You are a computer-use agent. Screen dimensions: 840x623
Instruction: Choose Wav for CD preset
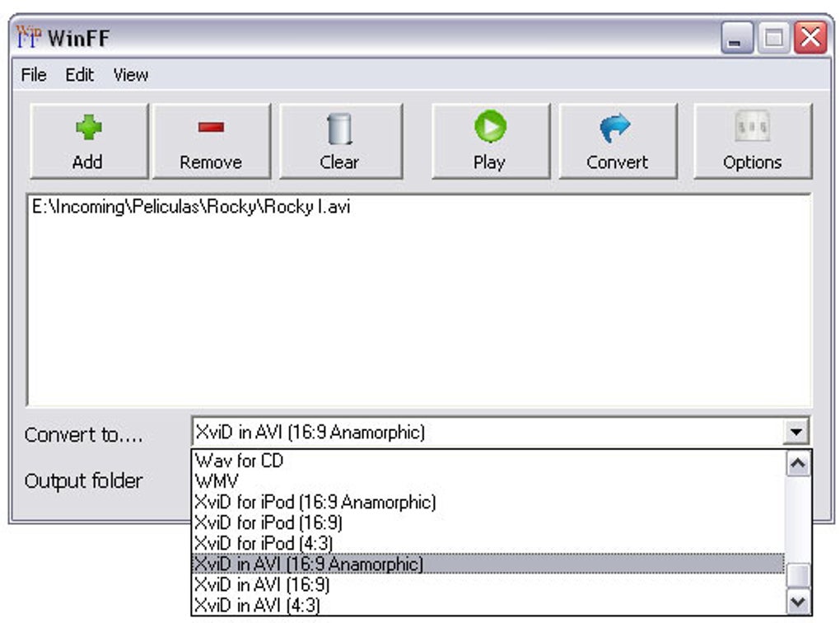pos(488,461)
